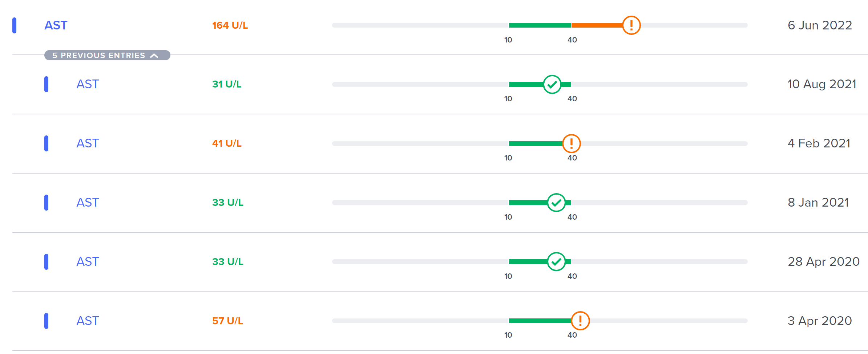
Task: Open the AST entry dated 6 Jun 2022
Action: 56,25
